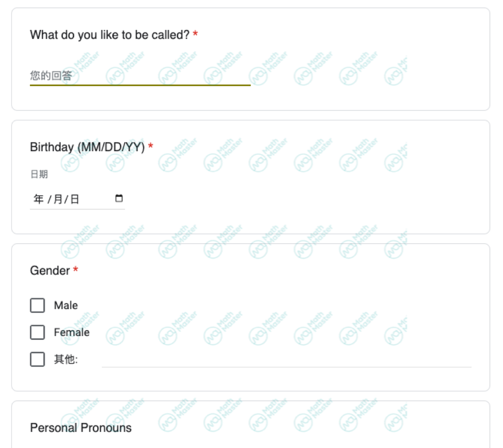Select the 日 segment of the date
Viewport: 503px width, 448px height.
tap(74, 199)
